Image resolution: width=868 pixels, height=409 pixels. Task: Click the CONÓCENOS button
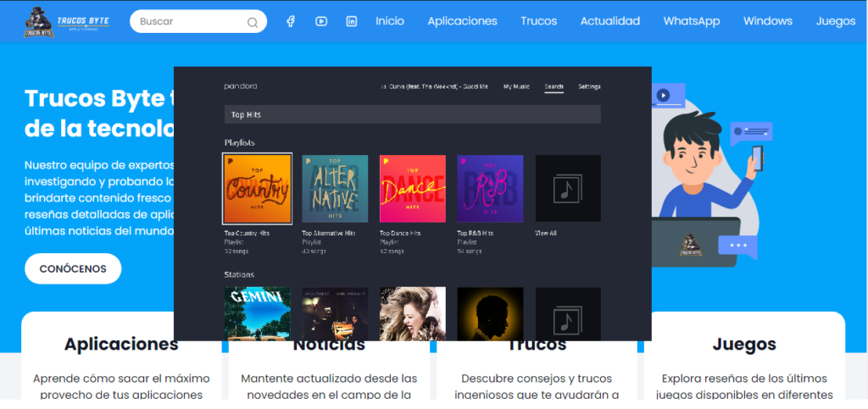pos(73,268)
